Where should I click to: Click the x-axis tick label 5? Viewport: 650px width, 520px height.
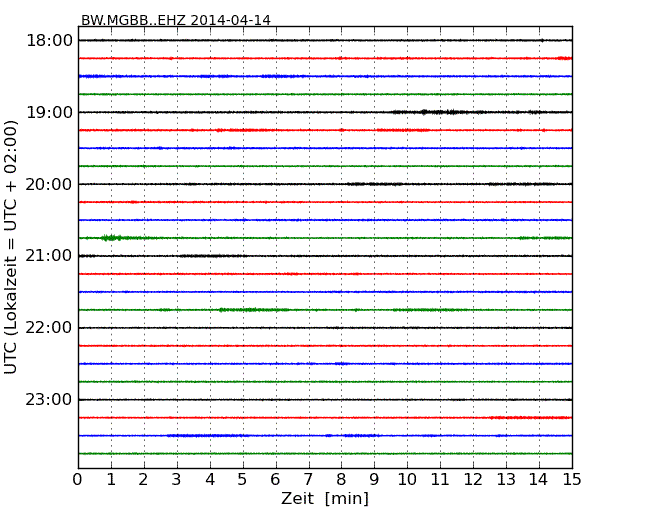point(242,480)
